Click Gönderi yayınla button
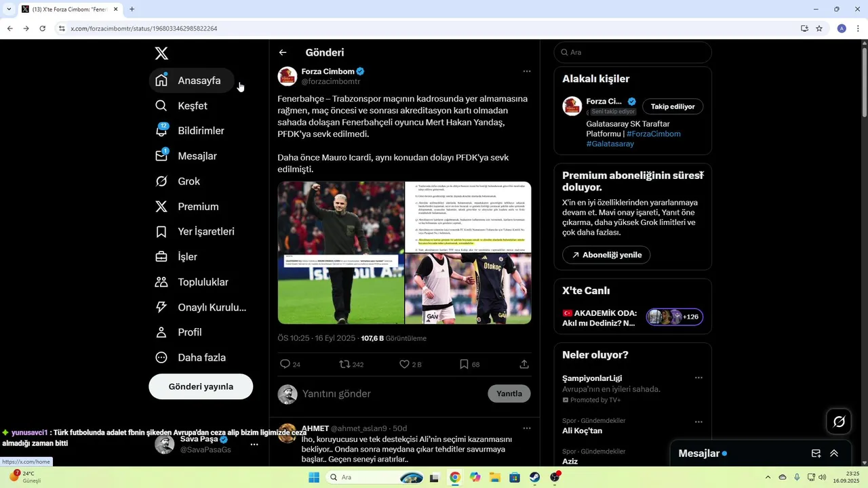The width and height of the screenshot is (868, 488). click(201, 386)
